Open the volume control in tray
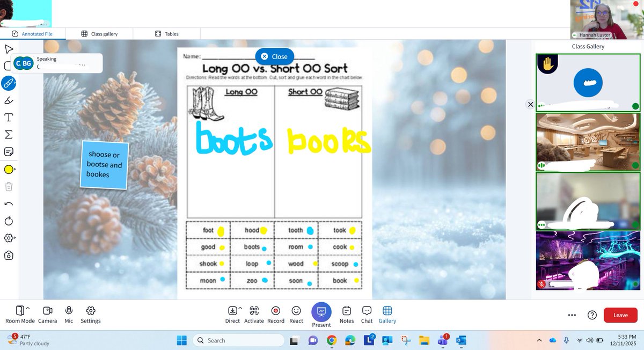 [x=590, y=340]
